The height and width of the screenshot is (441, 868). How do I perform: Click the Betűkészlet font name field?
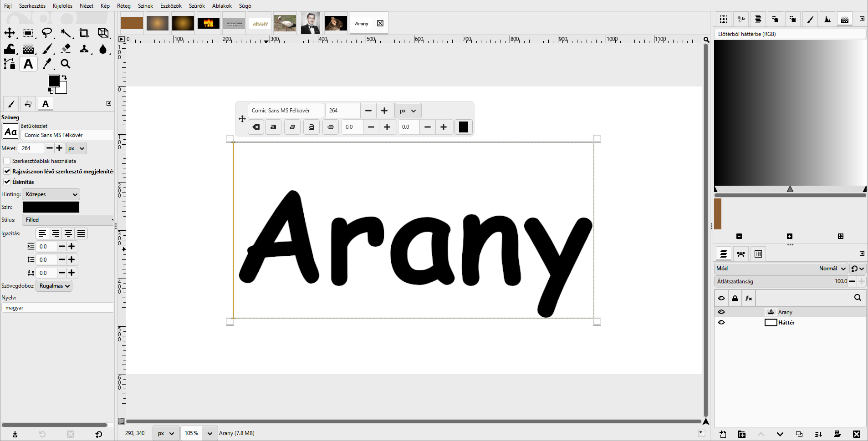[x=67, y=135]
